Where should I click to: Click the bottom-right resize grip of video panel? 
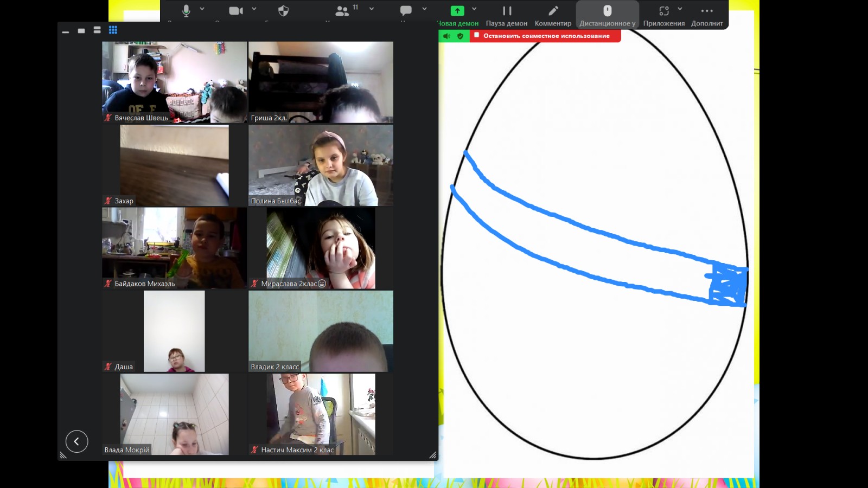click(x=433, y=455)
